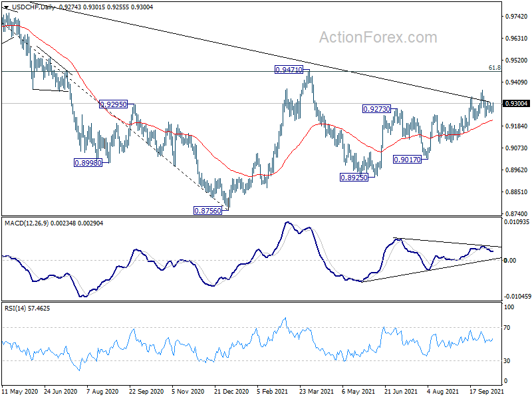
Task: Click the 21 Jun 2021 date label
Action: 401,391
